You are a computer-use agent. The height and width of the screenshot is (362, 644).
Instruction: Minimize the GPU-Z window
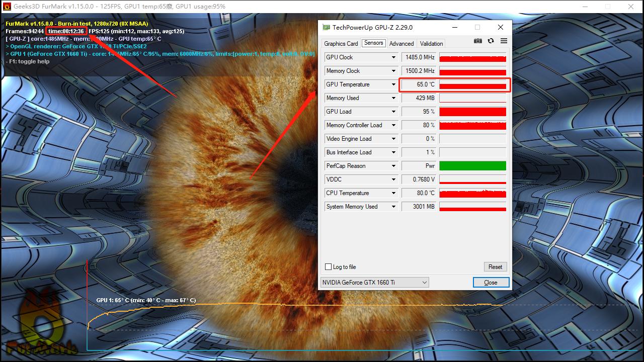pyautogui.click(x=454, y=27)
